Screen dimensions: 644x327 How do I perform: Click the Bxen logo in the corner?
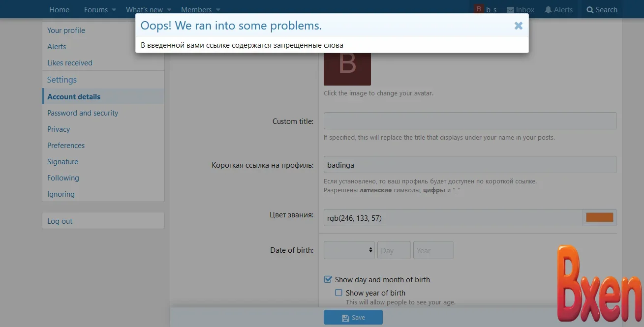tap(599, 284)
